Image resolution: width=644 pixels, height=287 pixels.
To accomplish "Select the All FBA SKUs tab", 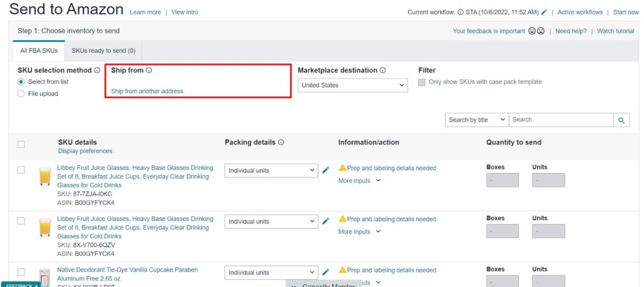I will tap(38, 50).
